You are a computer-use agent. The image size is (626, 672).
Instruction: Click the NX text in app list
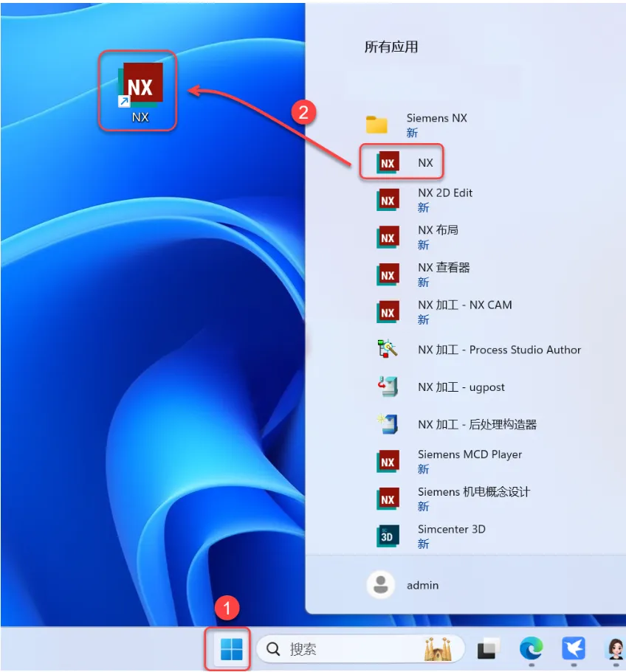pyautogui.click(x=425, y=163)
